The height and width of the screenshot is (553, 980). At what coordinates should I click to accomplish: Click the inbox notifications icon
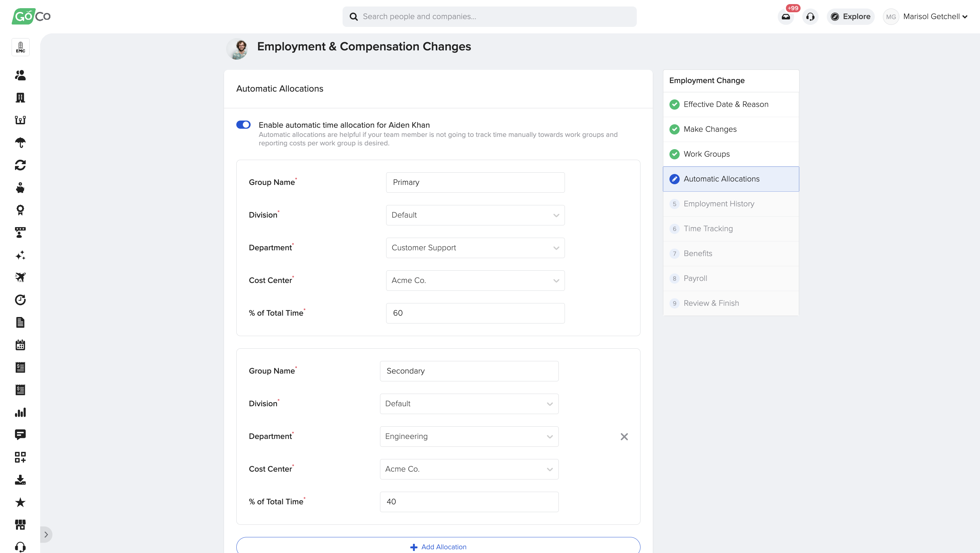tap(786, 17)
